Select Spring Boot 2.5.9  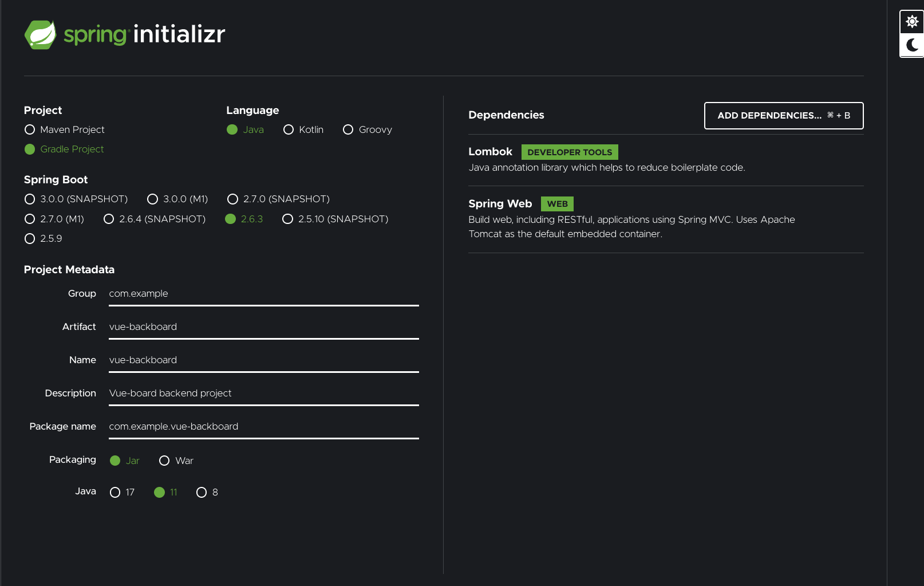click(x=44, y=238)
